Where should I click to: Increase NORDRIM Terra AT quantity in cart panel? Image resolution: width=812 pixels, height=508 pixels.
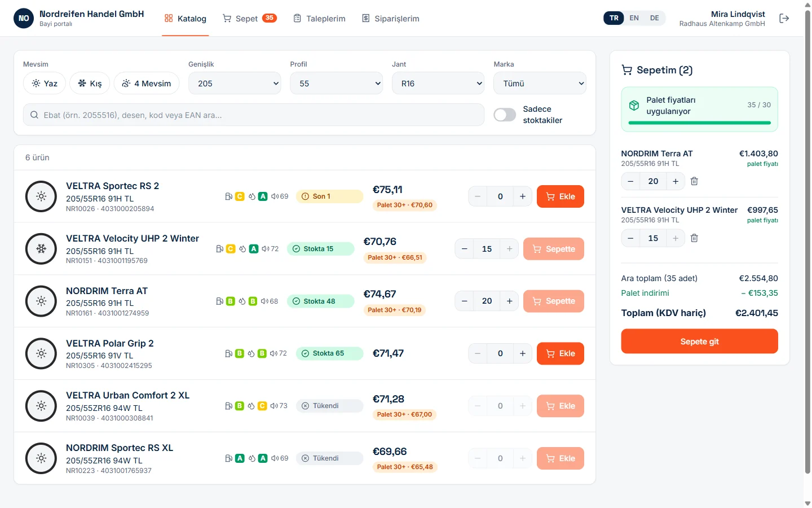click(676, 181)
